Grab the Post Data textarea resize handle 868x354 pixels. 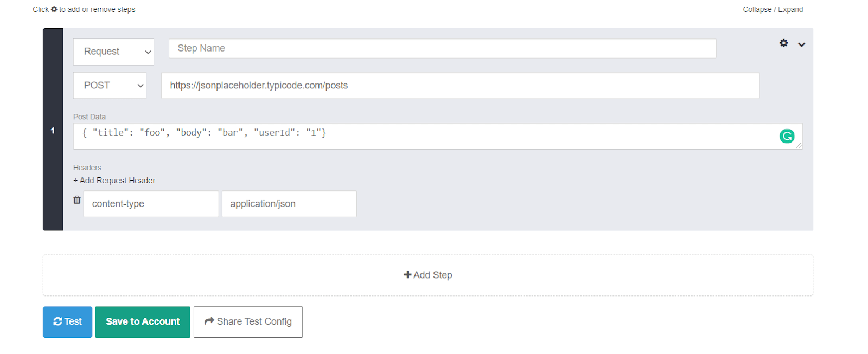(x=799, y=145)
